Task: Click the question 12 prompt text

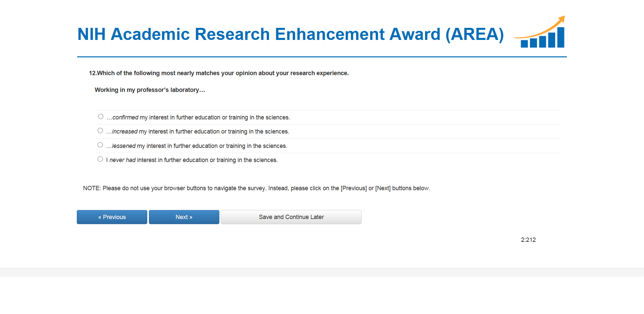Action: pyautogui.click(x=219, y=73)
